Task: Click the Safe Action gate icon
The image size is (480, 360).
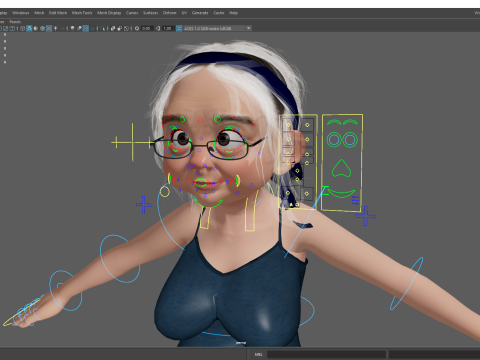Action: [6, 28]
